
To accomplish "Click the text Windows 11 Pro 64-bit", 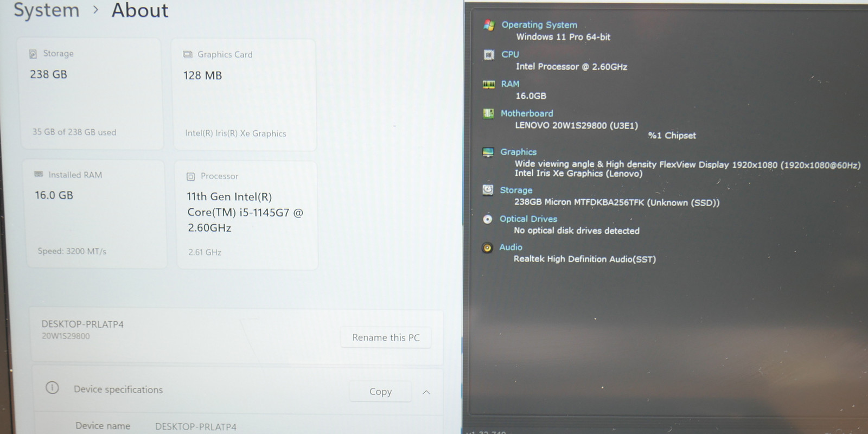I will 563,37.
